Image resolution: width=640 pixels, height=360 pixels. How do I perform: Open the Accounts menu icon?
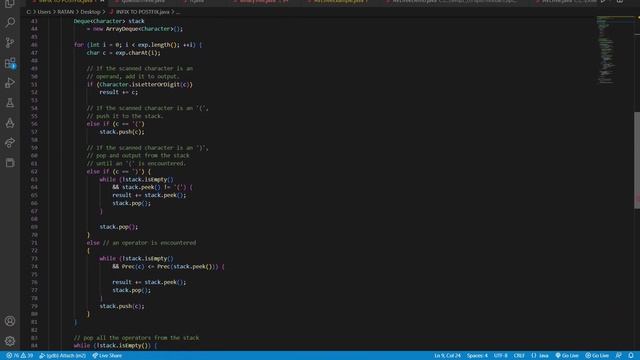coord(10,321)
